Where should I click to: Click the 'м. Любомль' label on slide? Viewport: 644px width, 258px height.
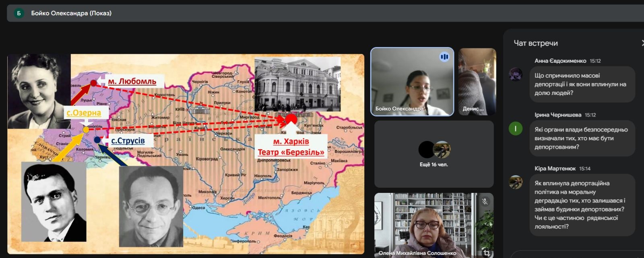(x=132, y=81)
